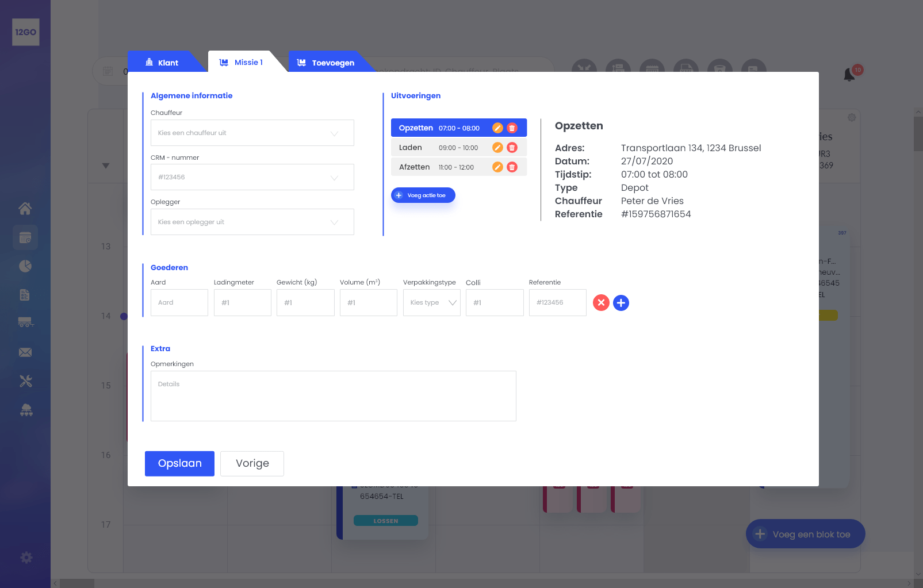923x588 pixels.
Task: Click the Voeg actie toe button
Action: [423, 195]
